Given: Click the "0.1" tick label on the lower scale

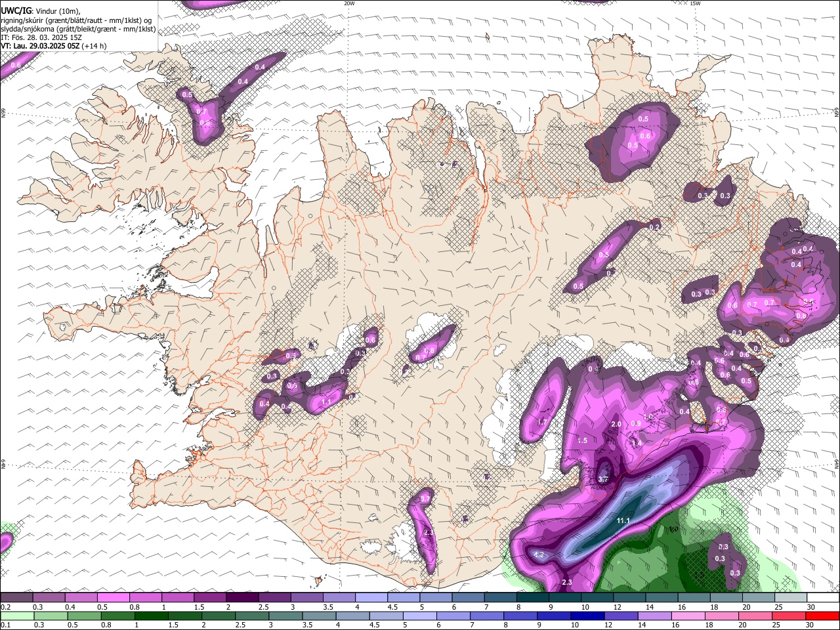Looking at the screenshot, I should tap(5, 625).
